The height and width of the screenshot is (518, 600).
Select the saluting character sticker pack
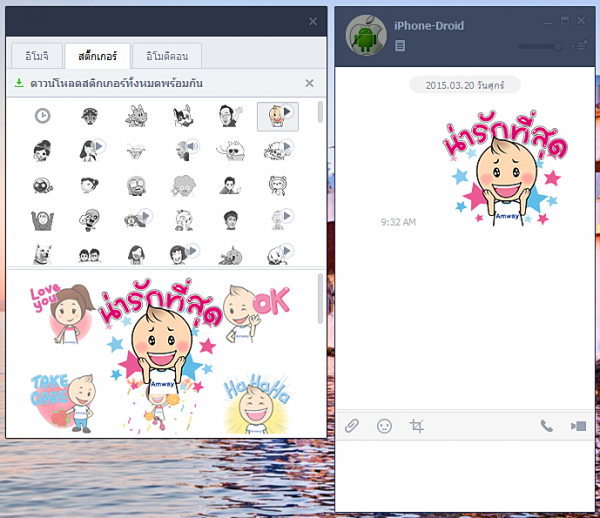pyautogui.click(x=90, y=220)
